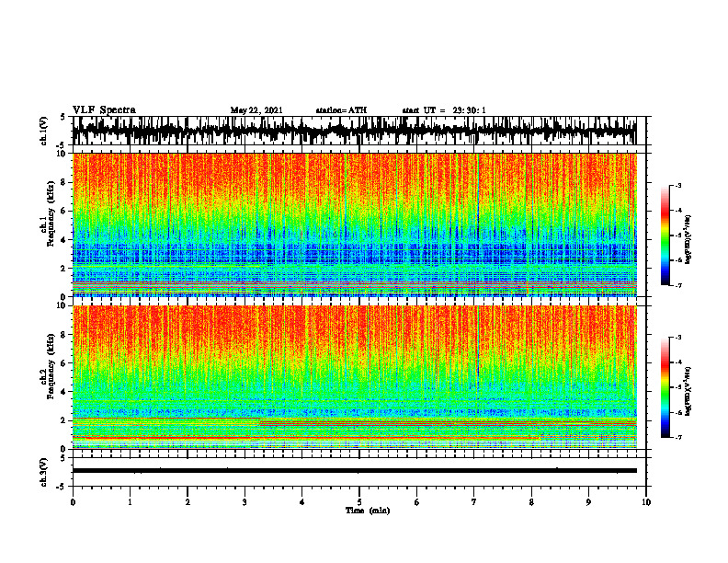Image resolution: width=728 pixels, height=563 pixels.
Task: Click the ch.1 PSD color scale bar
Action: pyautogui.click(x=665, y=236)
